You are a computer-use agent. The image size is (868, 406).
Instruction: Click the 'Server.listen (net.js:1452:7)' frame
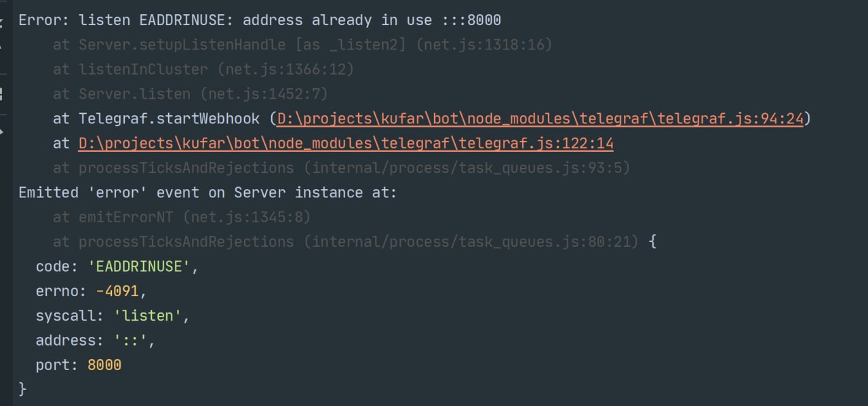pos(203,94)
